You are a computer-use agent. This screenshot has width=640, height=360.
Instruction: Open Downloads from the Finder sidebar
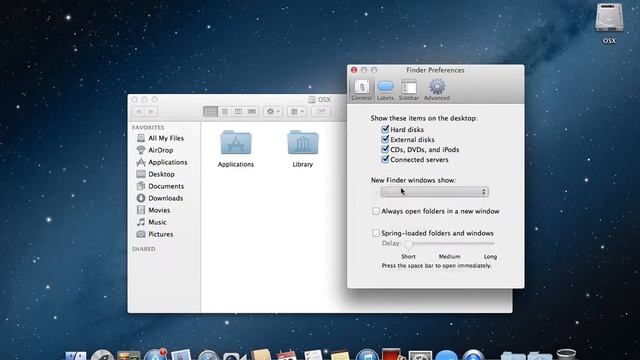165,198
